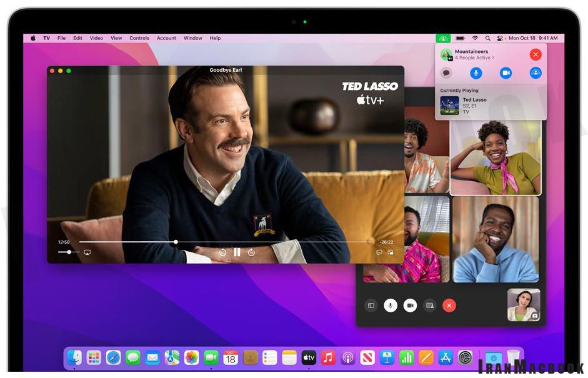Skip back using the rewind icon
588x378 pixels.
[223, 252]
